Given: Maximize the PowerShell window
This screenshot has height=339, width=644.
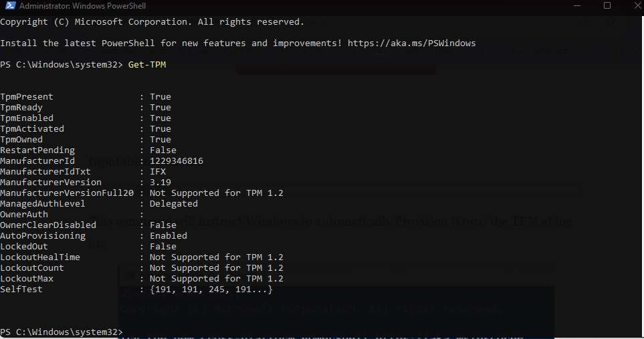Looking at the screenshot, I should coord(607,5).
